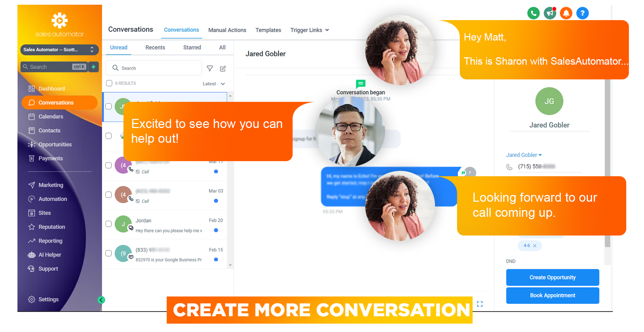The width and height of the screenshot is (644, 332).
Task: Check the Jordan conversation checkbox
Action: tap(109, 224)
